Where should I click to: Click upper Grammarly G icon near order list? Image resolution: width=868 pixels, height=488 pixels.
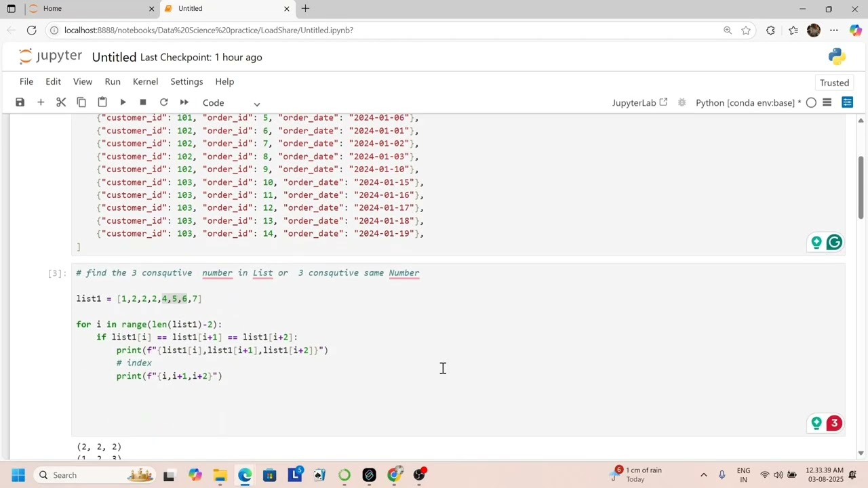[x=834, y=242]
